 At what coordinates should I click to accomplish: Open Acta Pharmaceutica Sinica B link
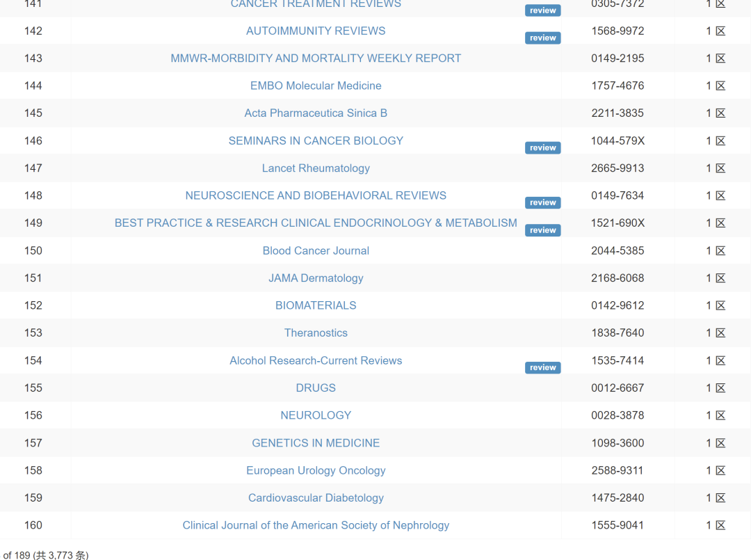(316, 113)
